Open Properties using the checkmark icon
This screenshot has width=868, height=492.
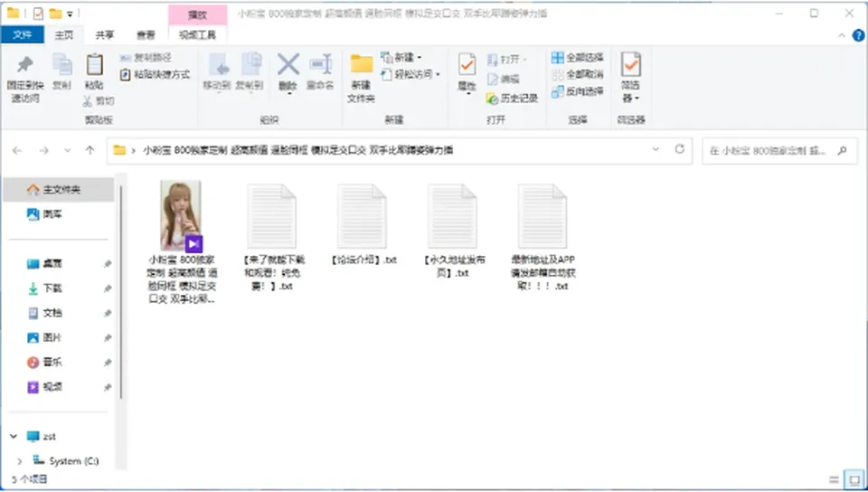(467, 65)
